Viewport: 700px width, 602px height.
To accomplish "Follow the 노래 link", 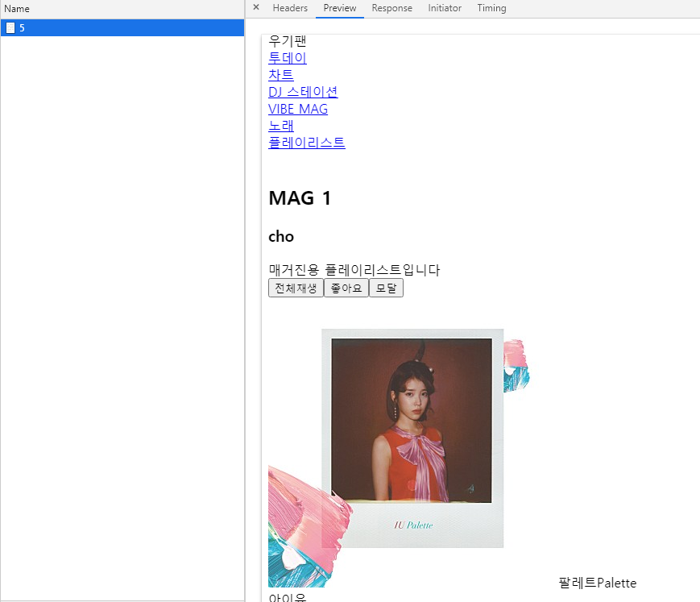I will pyautogui.click(x=281, y=126).
